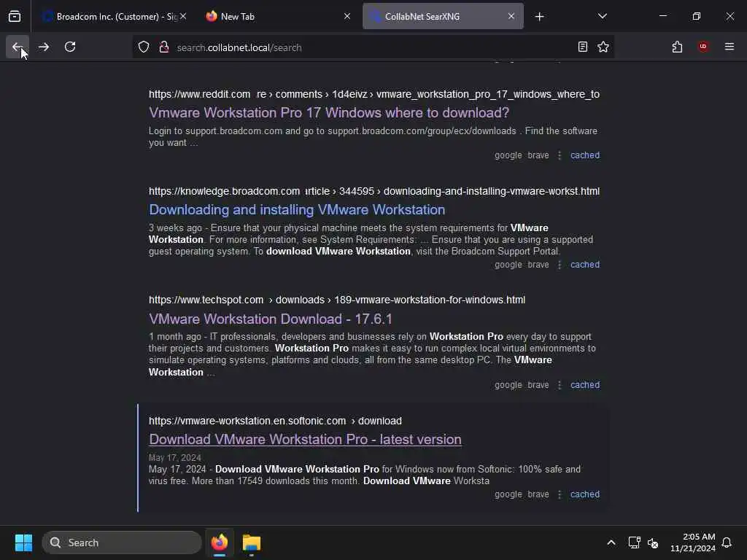The height and width of the screenshot is (560, 747).
Task: Open 'Downloading and installing VMware Workstation' result
Action: click(297, 210)
